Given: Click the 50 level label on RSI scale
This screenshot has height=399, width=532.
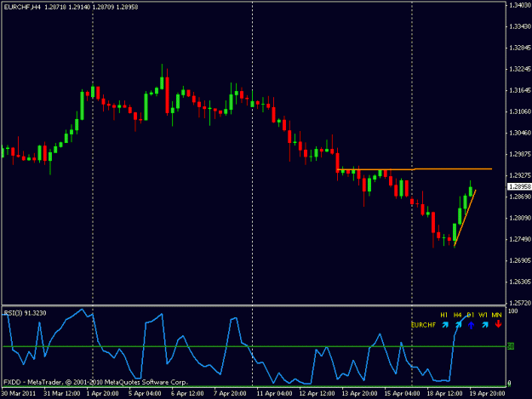Looking at the screenshot, I should pyautogui.click(x=511, y=346).
